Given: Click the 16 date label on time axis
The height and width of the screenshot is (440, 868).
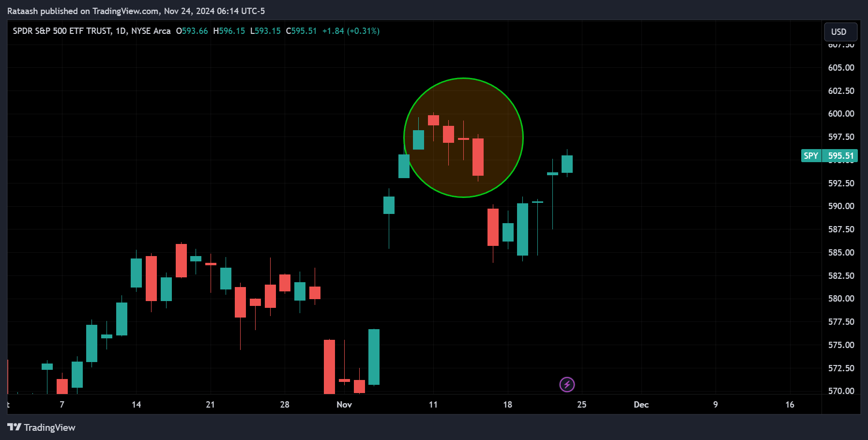Looking at the screenshot, I should coord(790,405).
